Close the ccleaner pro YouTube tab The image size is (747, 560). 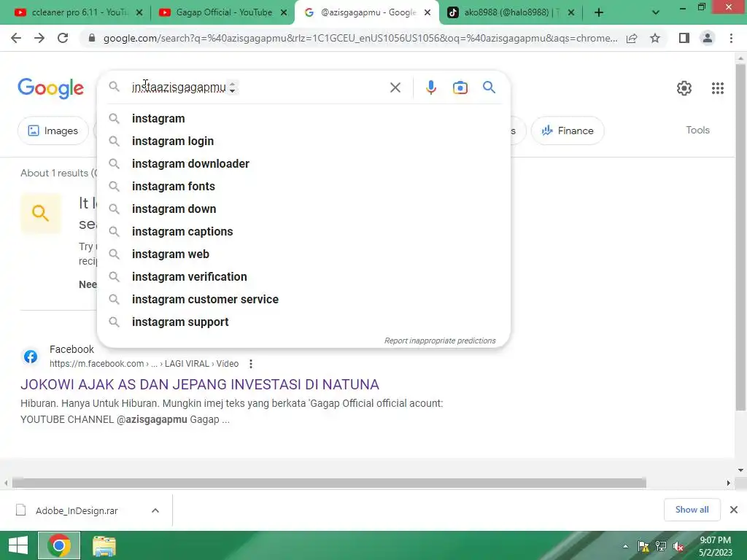click(139, 13)
